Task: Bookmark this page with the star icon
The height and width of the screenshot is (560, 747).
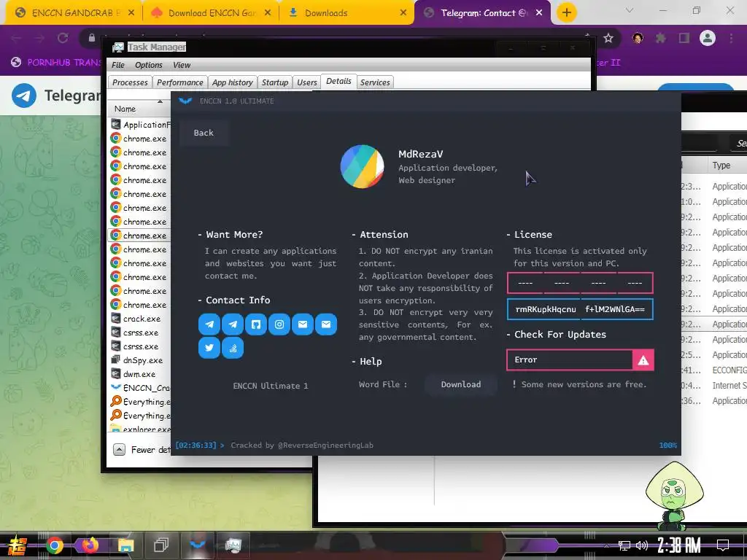Action: coord(608,38)
